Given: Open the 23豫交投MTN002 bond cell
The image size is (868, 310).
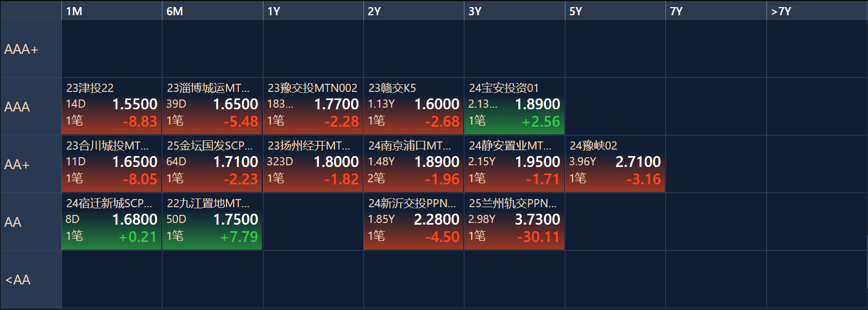Looking at the screenshot, I should point(313,106).
